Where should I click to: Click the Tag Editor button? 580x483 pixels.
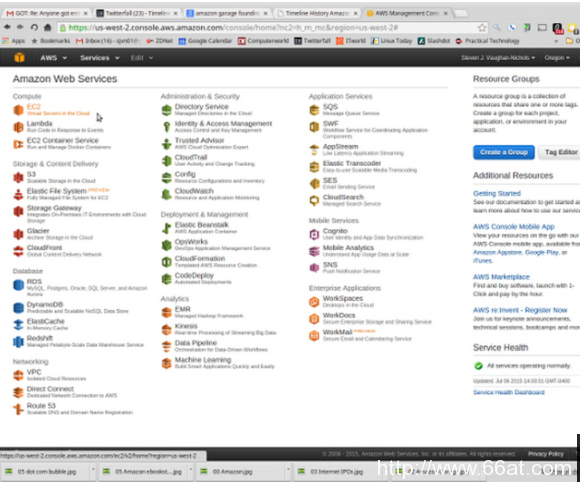560,152
